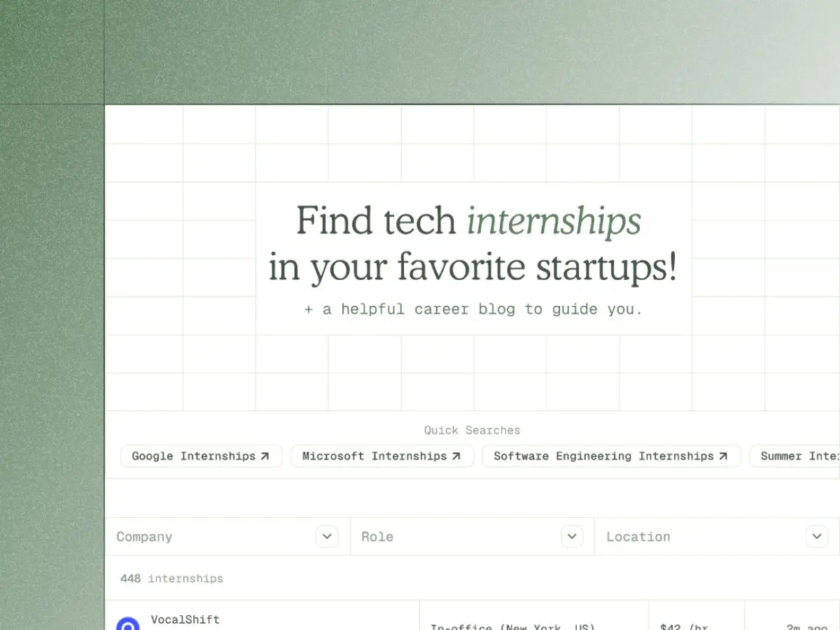This screenshot has width=840, height=630.
Task: Click the Role filter chevron icon
Action: 571,536
